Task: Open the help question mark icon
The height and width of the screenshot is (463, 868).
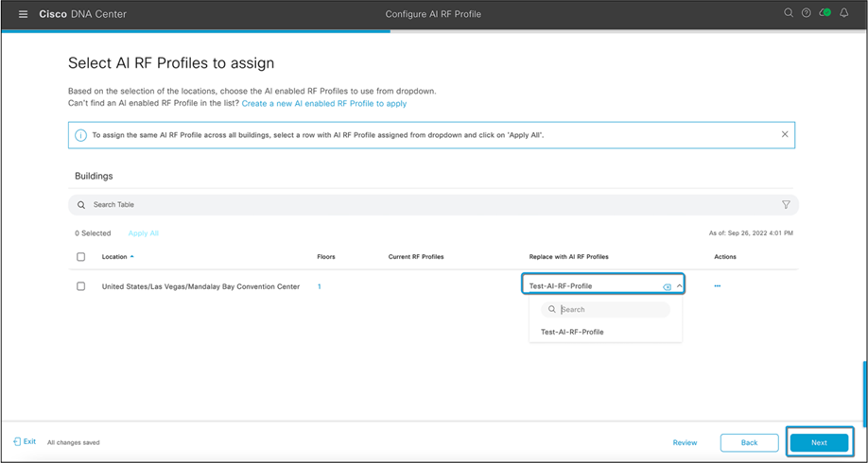Action: coord(806,12)
